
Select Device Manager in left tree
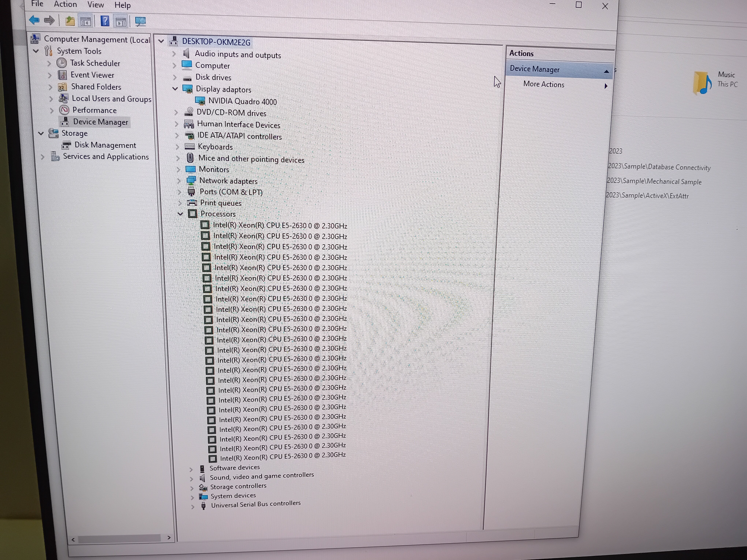101,122
